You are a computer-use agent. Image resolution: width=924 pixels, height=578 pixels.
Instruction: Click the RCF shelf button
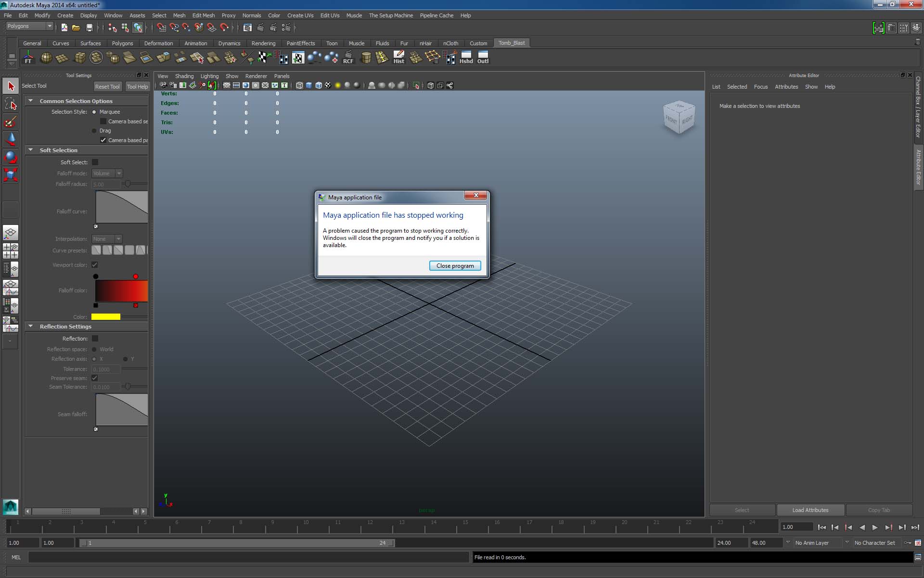pyautogui.click(x=348, y=58)
